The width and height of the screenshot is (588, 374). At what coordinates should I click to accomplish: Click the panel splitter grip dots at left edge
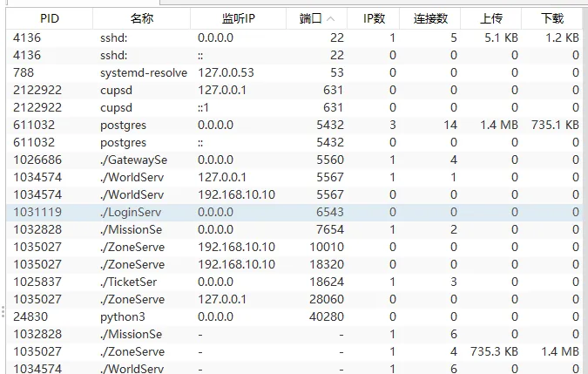coord(3,312)
